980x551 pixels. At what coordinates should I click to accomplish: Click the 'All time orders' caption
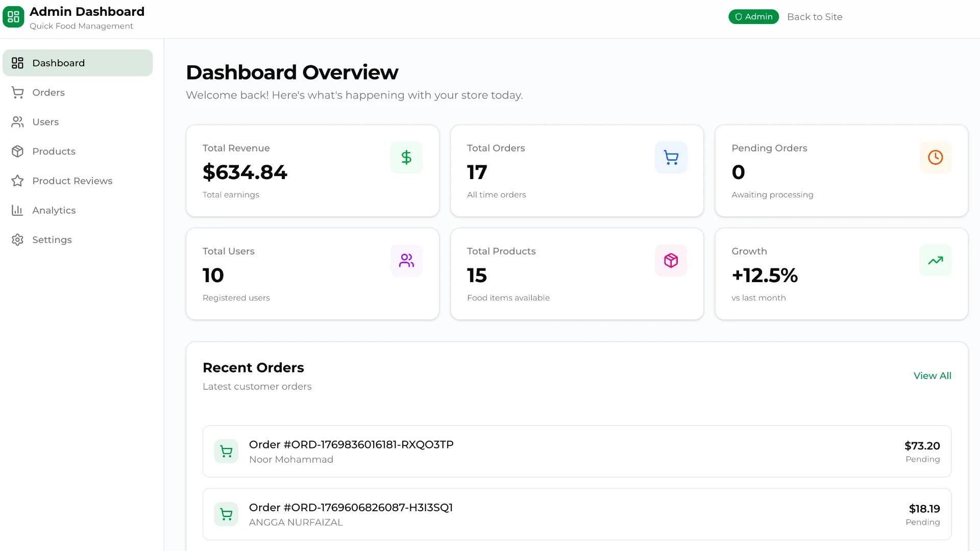point(496,194)
